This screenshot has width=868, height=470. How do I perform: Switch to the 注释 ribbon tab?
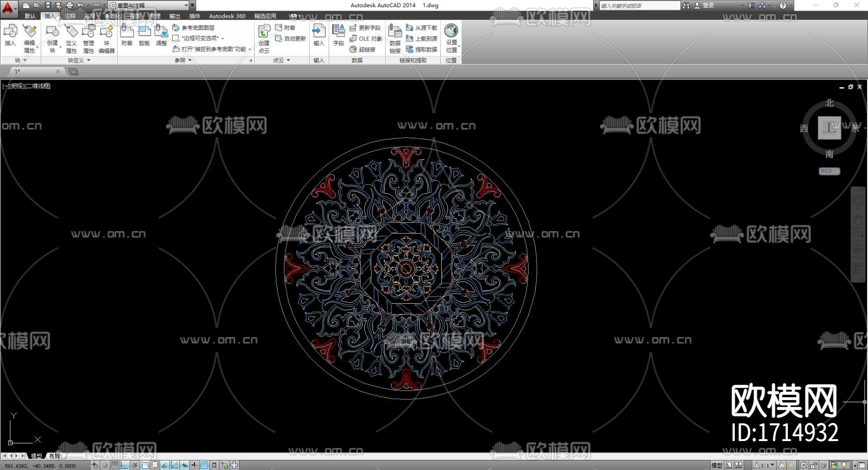click(x=70, y=16)
